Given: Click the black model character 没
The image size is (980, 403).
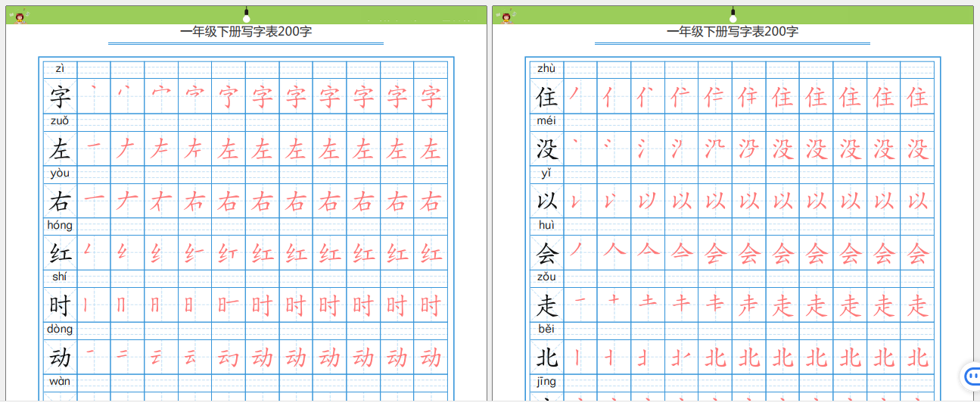Looking at the screenshot, I should pyautogui.click(x=546, y=149).
